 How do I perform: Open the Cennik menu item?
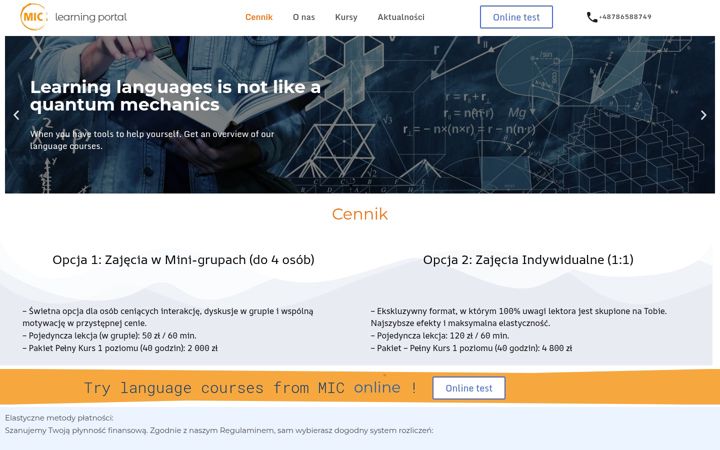(x=259, y=17)
